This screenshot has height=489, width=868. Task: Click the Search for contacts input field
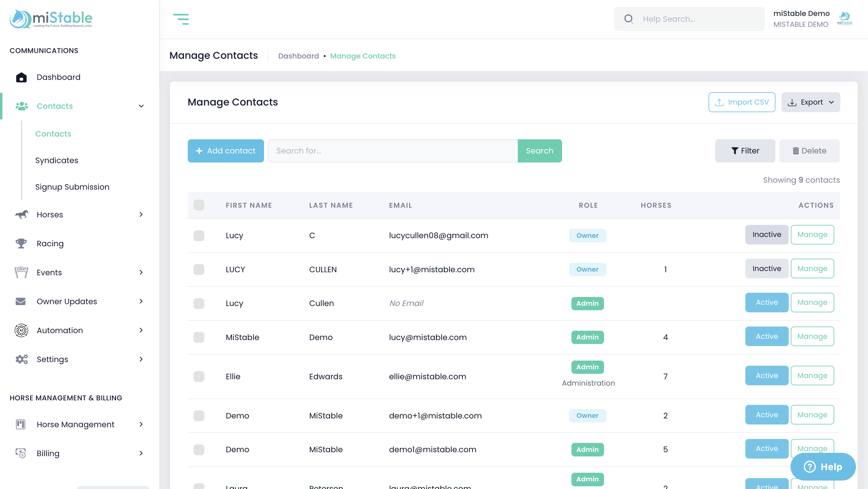(392, 151)
